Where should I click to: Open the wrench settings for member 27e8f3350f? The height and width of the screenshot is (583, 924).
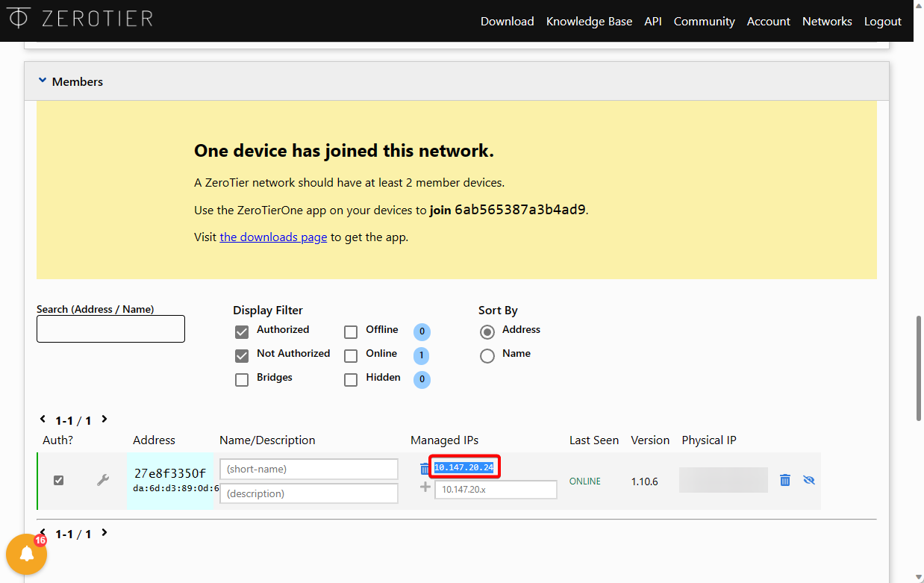coord(103,480)
